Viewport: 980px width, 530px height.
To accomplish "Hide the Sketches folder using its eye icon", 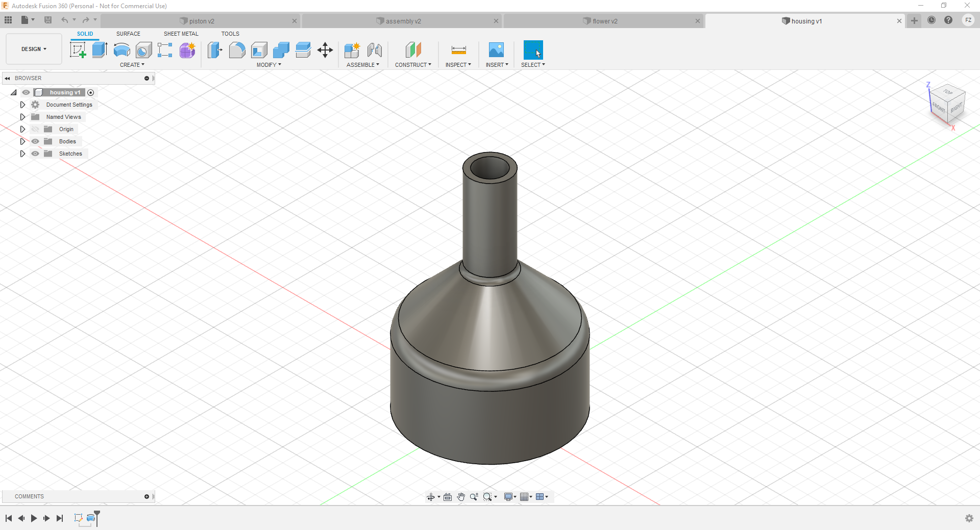I will tap(35, 154).
